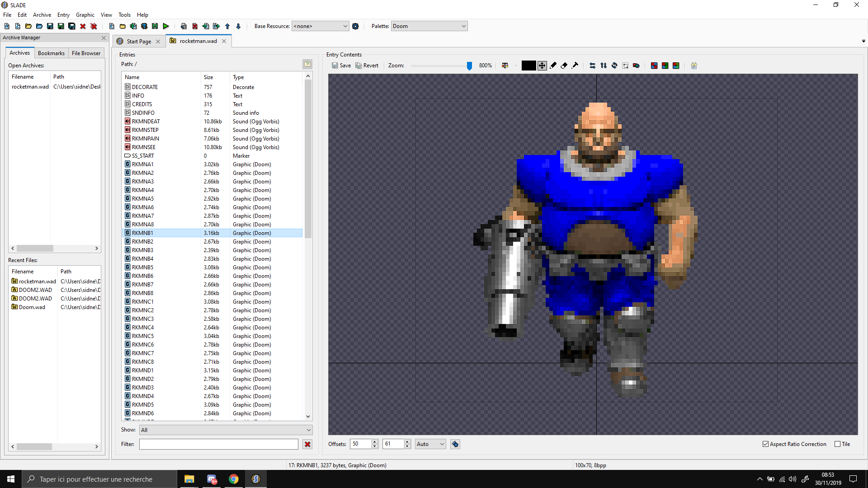Switch to the Start Page tab
Viewport: 868px width, 488px height.
pyautogui.click(x=139, y=42)
